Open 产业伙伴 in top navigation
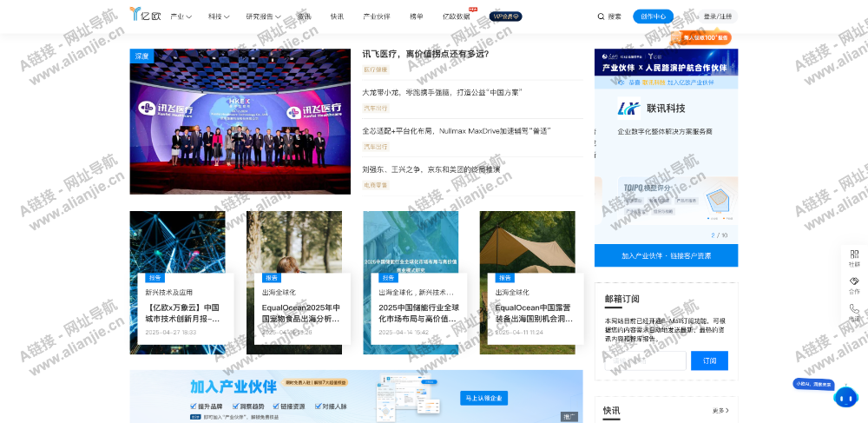 click(x=377, y=17)
